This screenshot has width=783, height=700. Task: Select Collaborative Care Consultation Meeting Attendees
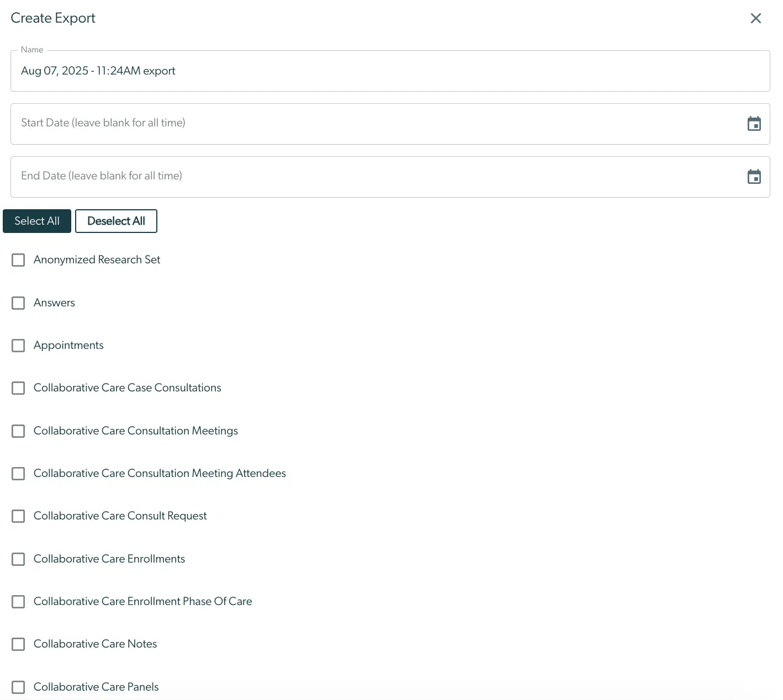click(18, 473)
